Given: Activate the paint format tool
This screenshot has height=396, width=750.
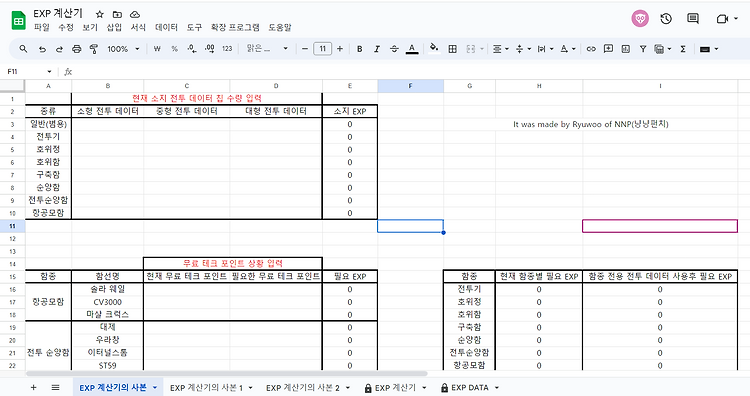Looking at the screenshot, I should point(94,49).
